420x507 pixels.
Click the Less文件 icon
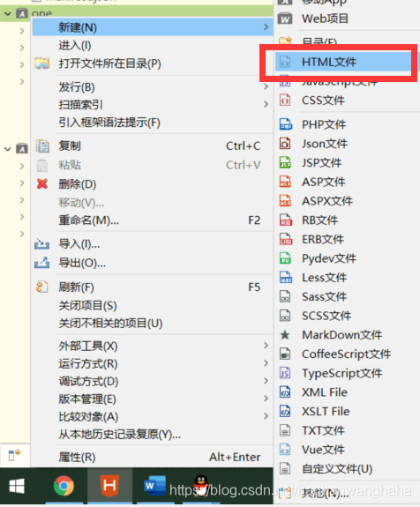point(285,277)
